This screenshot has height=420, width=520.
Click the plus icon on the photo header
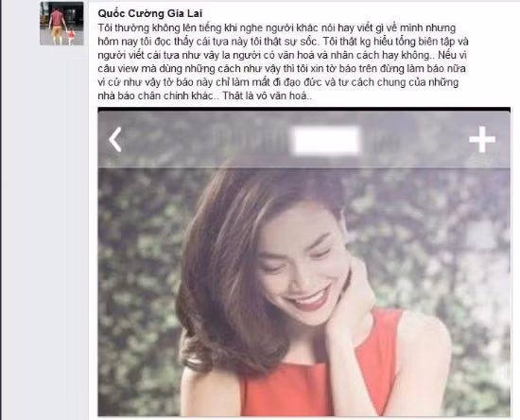(482, 139)
